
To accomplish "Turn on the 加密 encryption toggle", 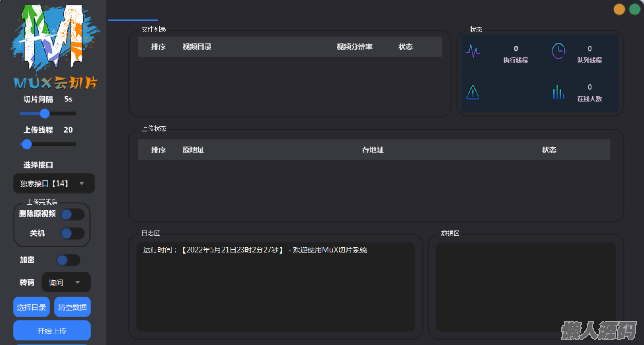I will [x=68, y=260].
